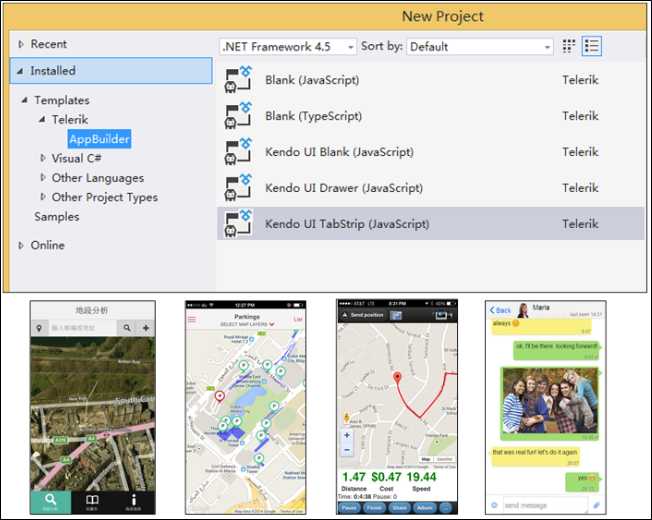Click the Blank (TypeScript) template icon
Image resolution: width=652 pixels, height=520 pixels.
(x=238, y=116)
